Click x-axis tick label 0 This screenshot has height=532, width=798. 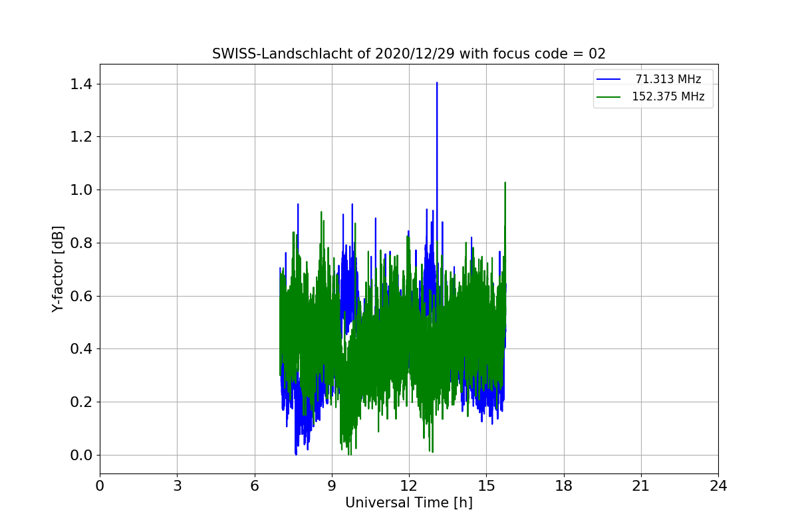[x=100, y=486]
